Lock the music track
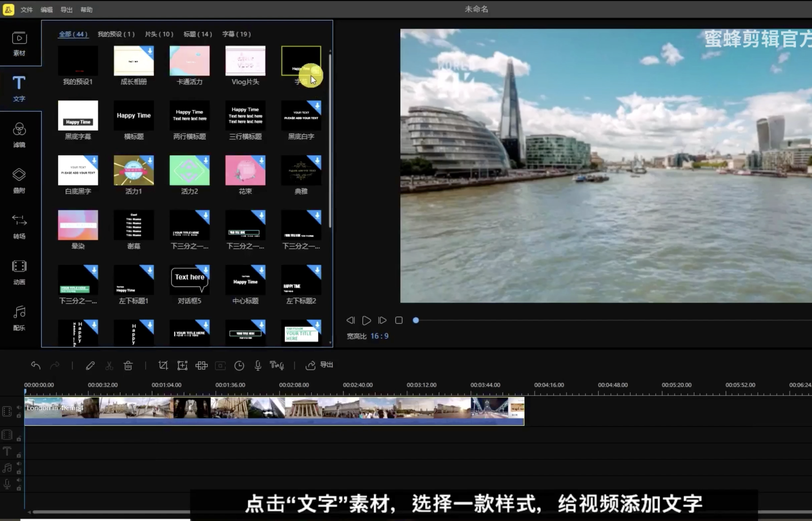The image size is (812, 521). click(x=19, y=472)
